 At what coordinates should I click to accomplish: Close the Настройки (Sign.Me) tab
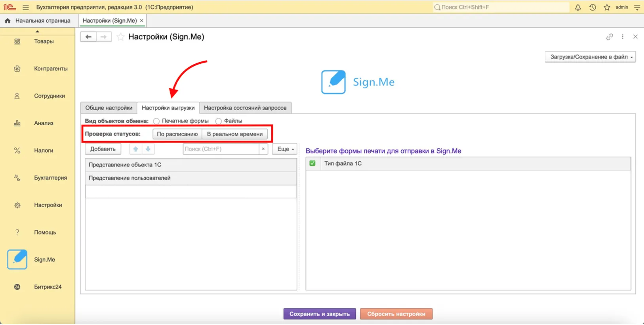(141, 21)
